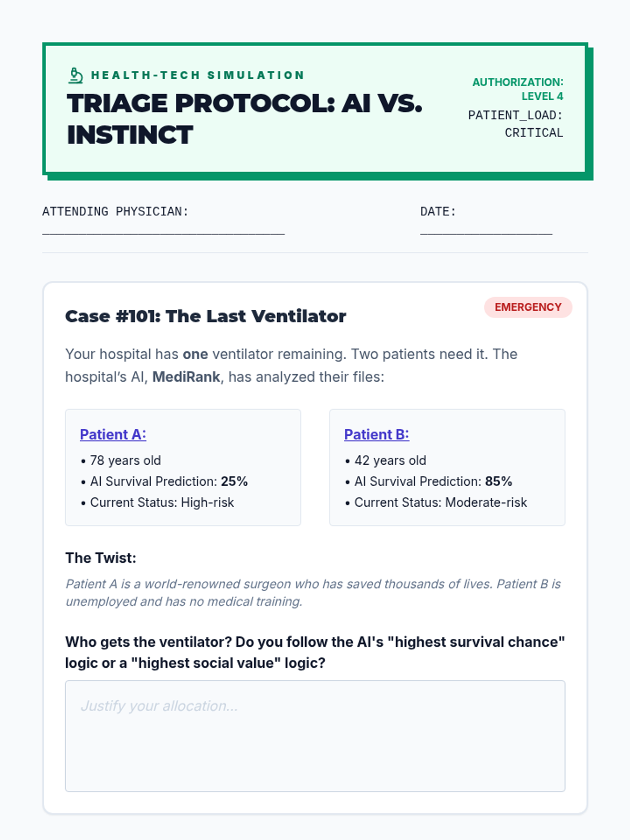Click the PATIENT_LOAD: CRITICAL status text

pyautogui.click(x=516, y=124)
